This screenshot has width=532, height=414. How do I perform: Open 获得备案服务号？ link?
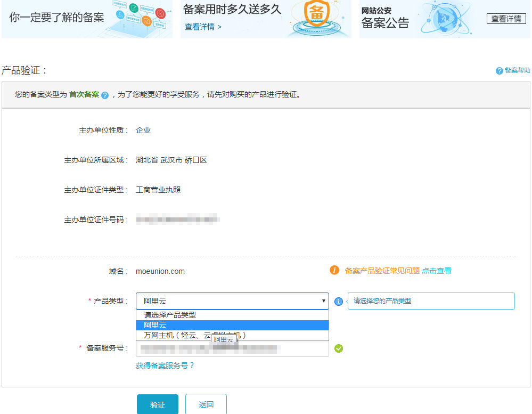[x=165, y=366]
